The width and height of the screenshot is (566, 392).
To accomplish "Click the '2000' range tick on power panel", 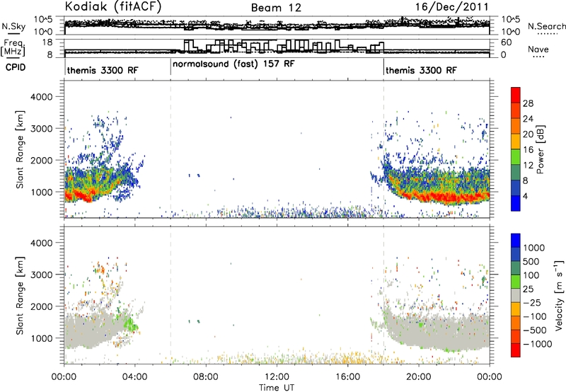I will coord(41,160).
